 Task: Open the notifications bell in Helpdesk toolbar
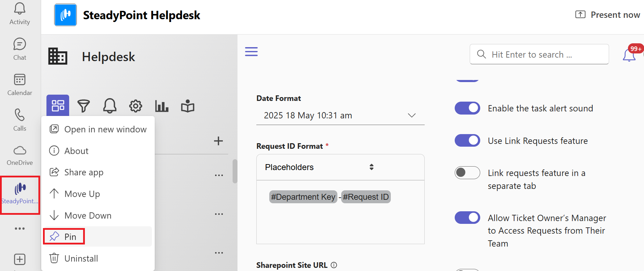coord(110,105)
